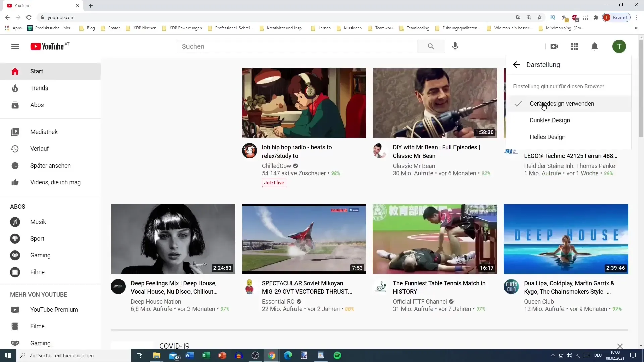Viewport: 644px width, 362px height.
Task: Click the Verlauf history icon
Action: click(15, 148)
